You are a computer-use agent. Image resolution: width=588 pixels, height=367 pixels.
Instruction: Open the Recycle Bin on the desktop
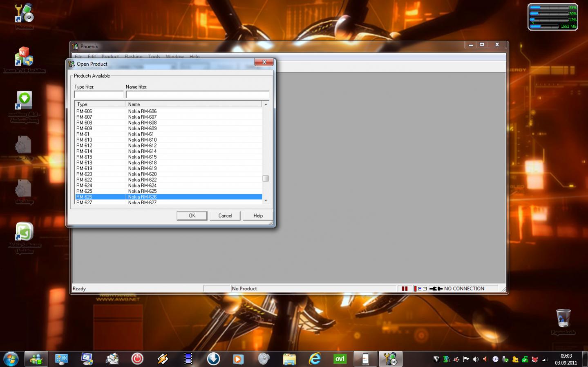tap(563, 318)
